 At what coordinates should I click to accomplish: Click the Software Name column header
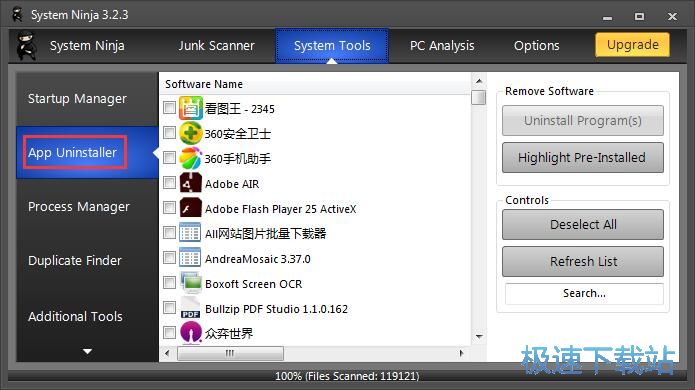315,84
